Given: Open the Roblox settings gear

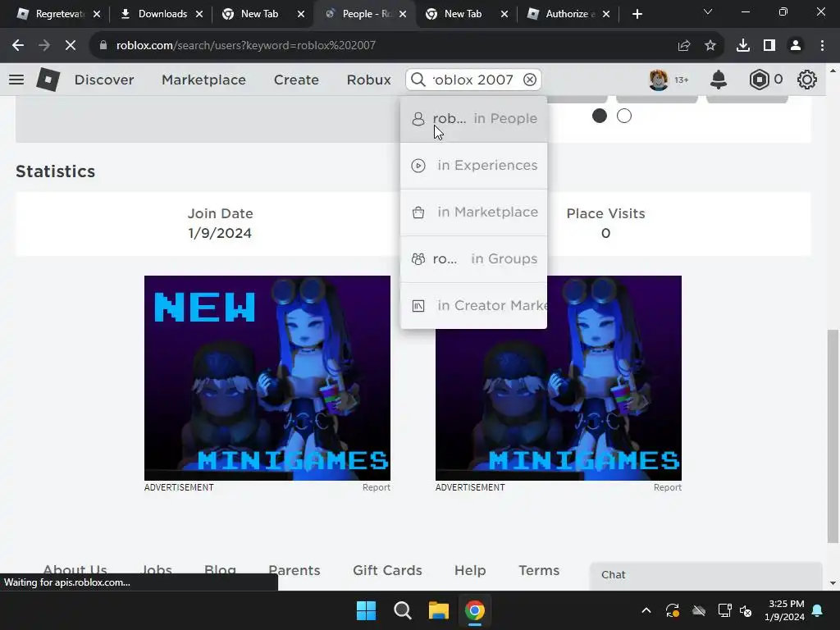Looking at the screenshot, I should (x=807, y=80).
